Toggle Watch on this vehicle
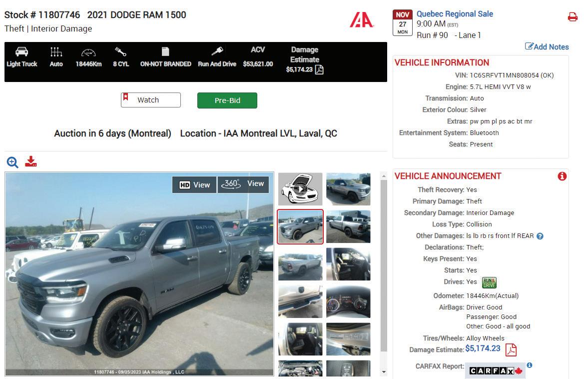The width and height of the screenshot is (588, 379). coord(151,100)
